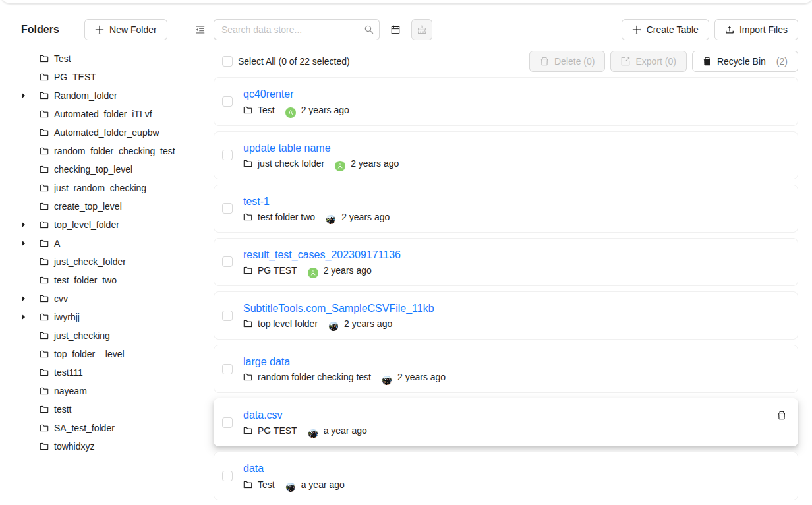The image size is (812, 505).
Task: Tick the checkbox for qc40renter
Action: point(227,102)
